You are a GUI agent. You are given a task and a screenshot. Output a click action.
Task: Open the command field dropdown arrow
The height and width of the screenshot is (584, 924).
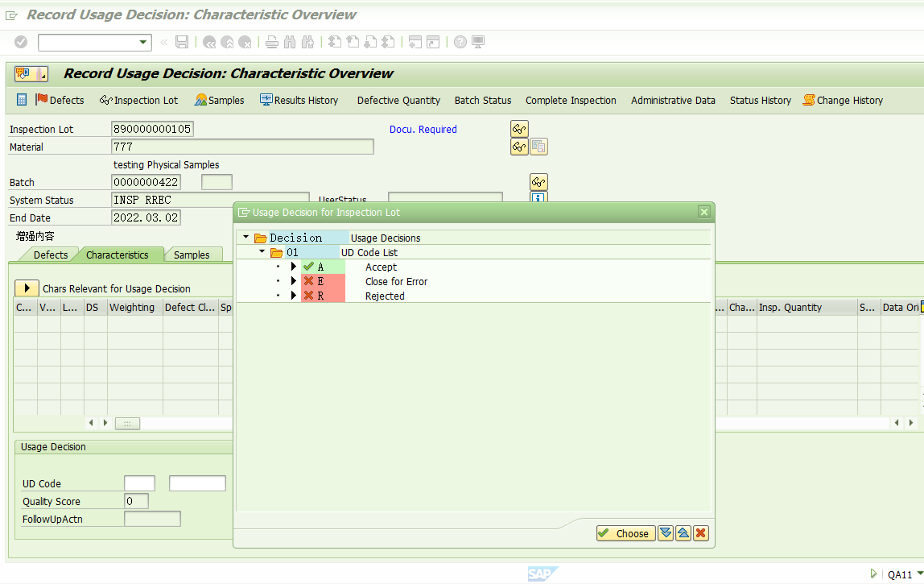[143, 42]
